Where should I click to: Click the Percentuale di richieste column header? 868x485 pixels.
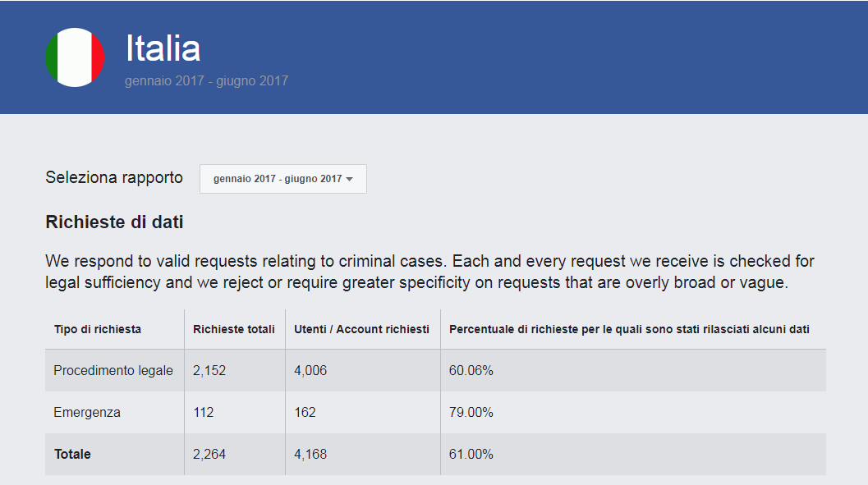[x=629, y=329]
